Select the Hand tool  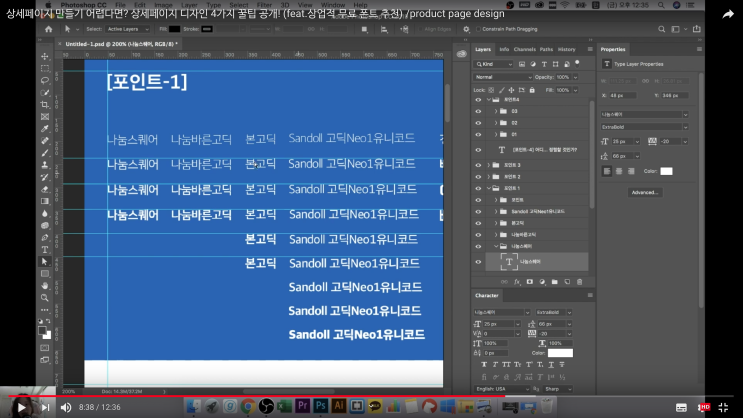coord(45,286)
